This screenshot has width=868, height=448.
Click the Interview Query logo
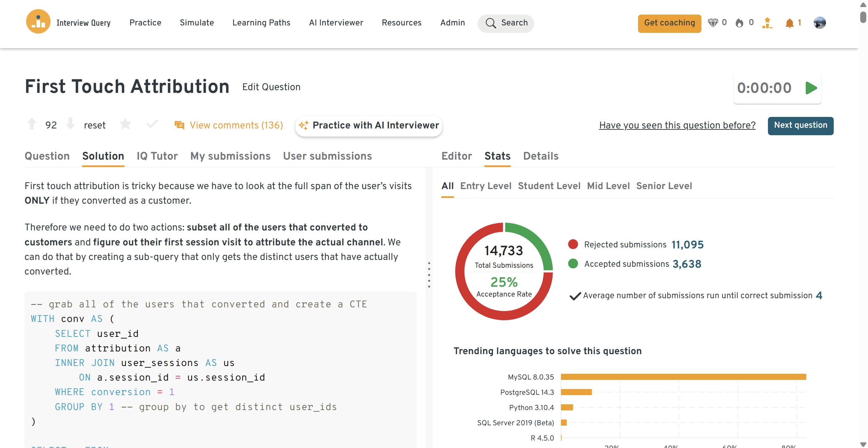[38, 22]
